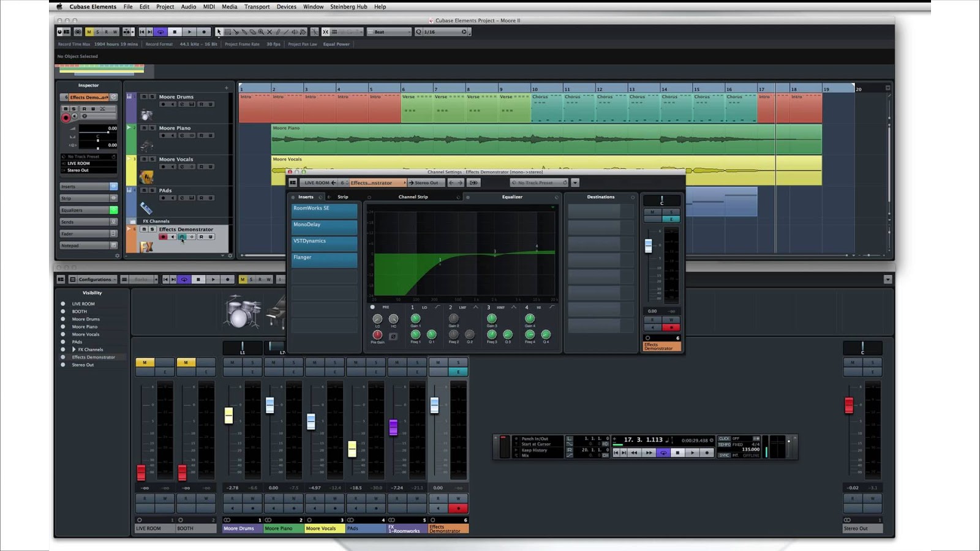980x551 pixels.
Task: Click the Stereo Out routing button in Channel Settings
Action: click(426, 182)
